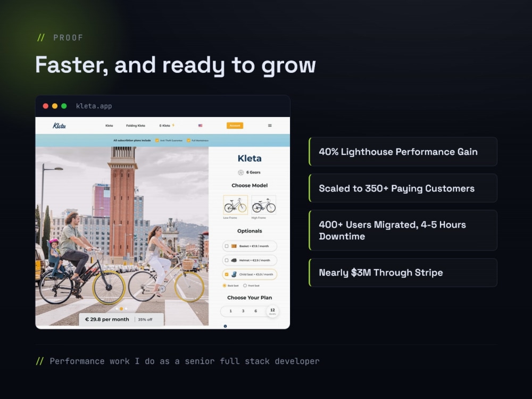Click the red window dot in mockup

pyautogui.click(x=45, y=106)
